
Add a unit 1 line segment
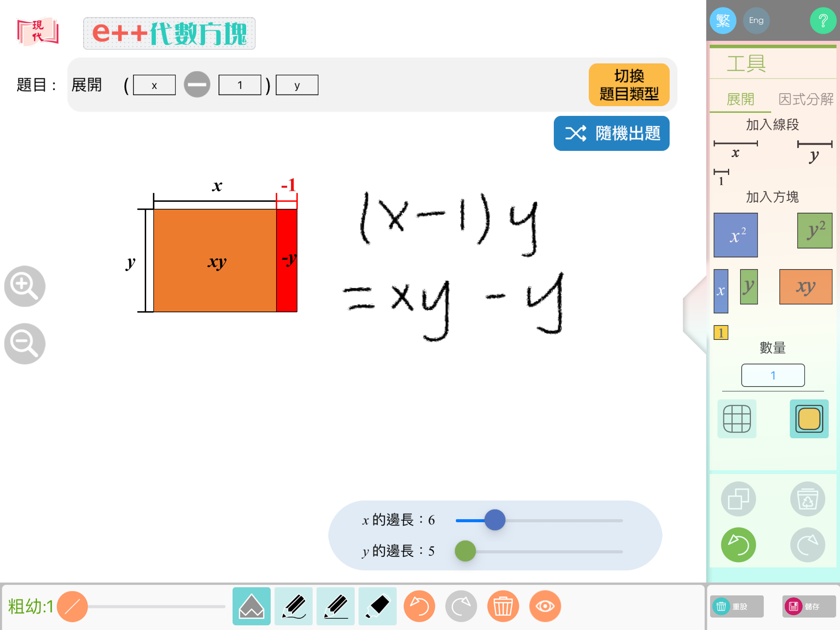click(x=721, y=177)
